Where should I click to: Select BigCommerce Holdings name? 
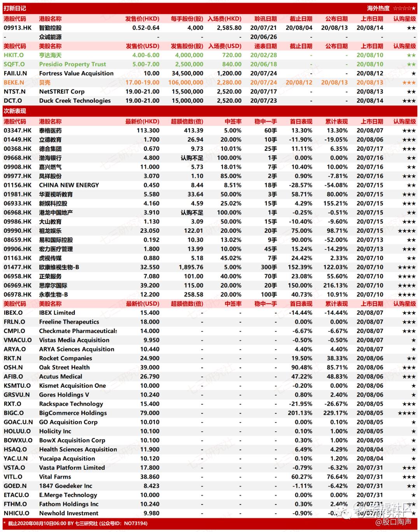tap(73, 413)
